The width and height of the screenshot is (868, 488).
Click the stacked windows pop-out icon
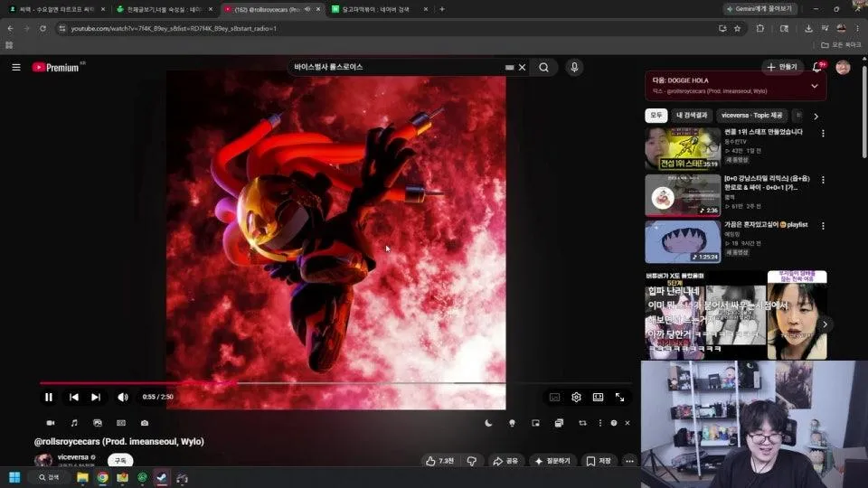559,423
